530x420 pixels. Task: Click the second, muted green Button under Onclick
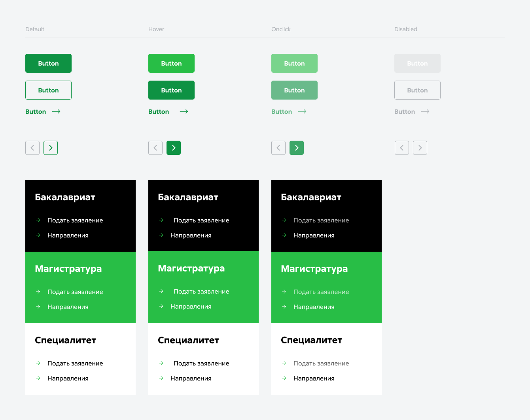(x=294, y=90)
